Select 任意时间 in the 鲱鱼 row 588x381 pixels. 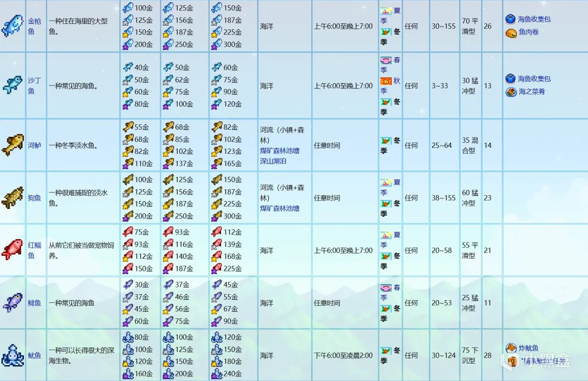pos(327,303)
